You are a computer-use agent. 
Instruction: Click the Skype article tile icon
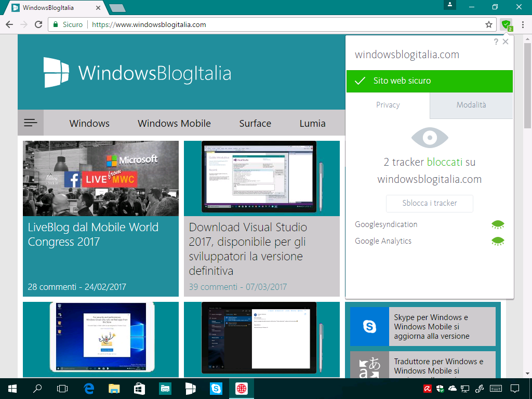369,326
